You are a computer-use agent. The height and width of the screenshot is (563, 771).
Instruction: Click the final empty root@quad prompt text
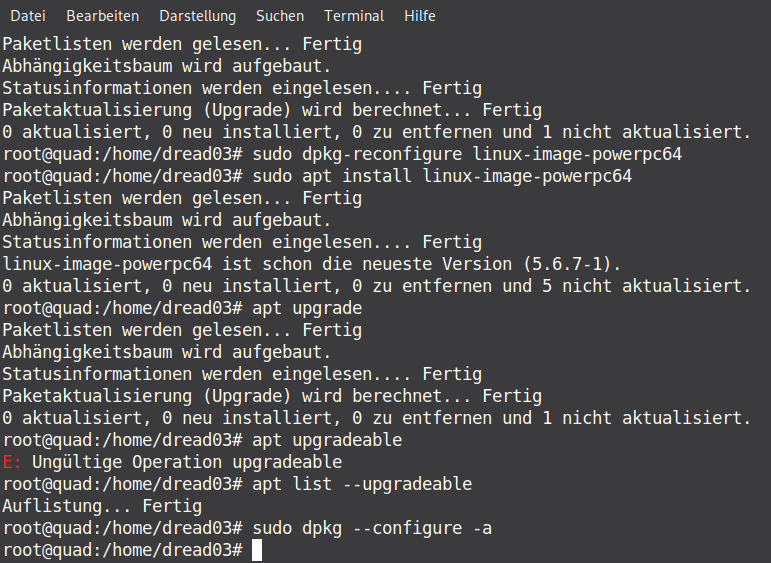122,550
